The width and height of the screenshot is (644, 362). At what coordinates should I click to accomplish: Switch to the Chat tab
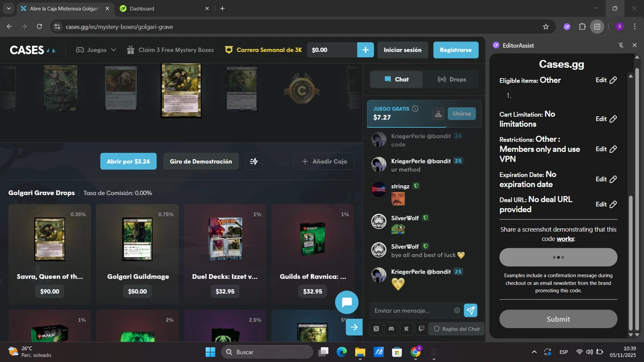397,79
